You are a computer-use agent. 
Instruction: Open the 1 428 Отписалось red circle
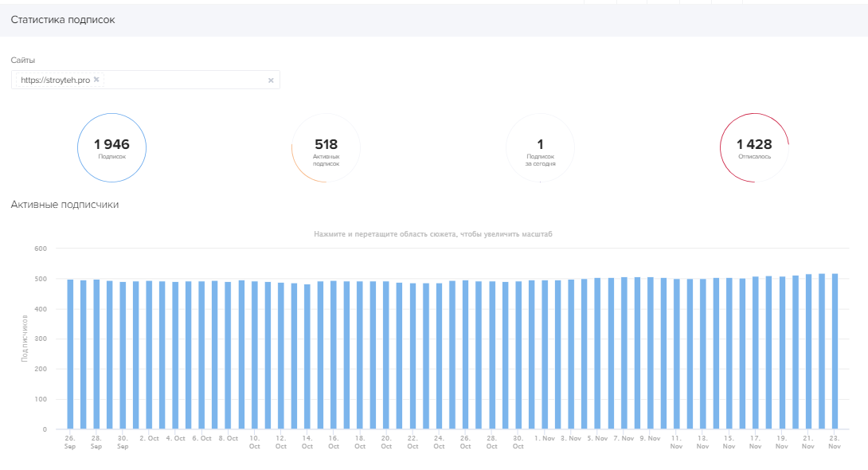754,147
